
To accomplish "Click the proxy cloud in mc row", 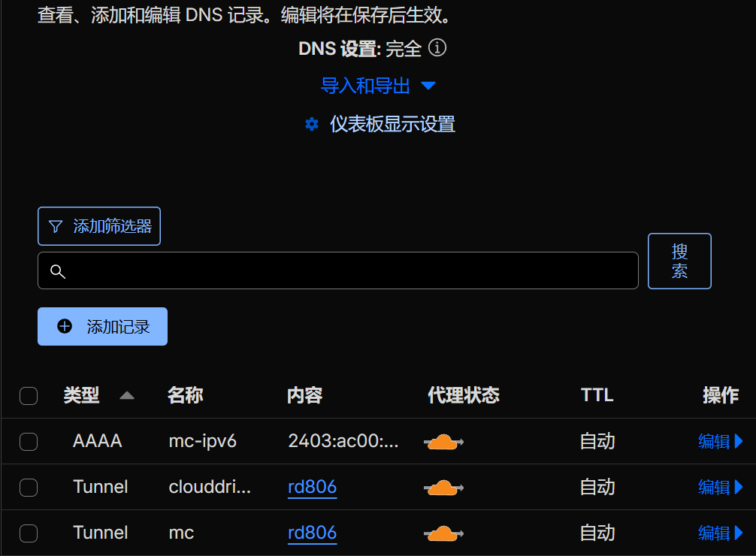I will (x=443, y=533).
